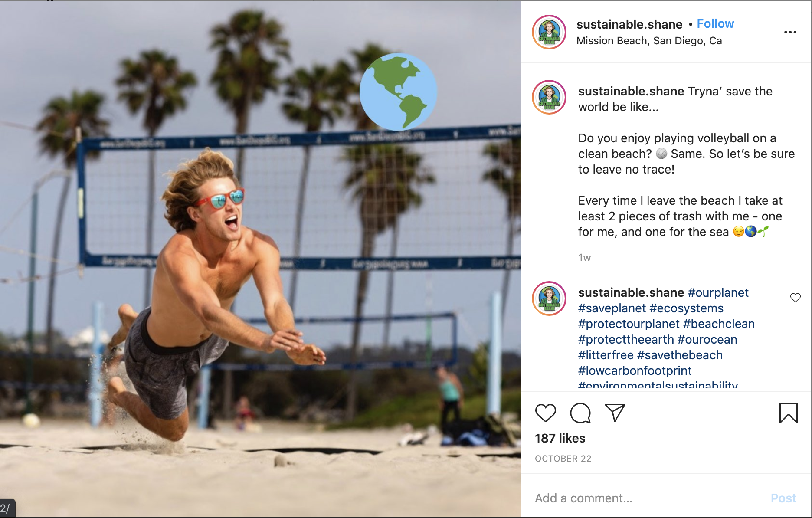The height and width of the screenshot is (518, 812).
Task: Open the #litterfree hashtag
Action: (606, 355)
